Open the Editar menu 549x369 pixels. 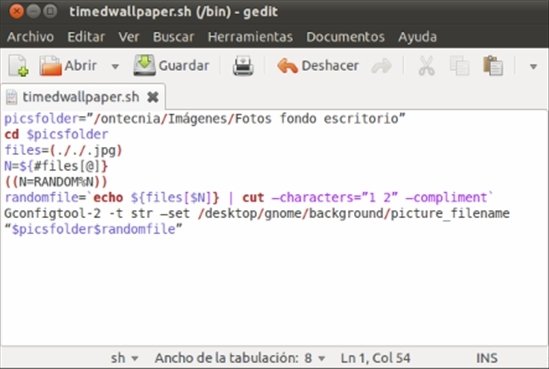(86, 37)
